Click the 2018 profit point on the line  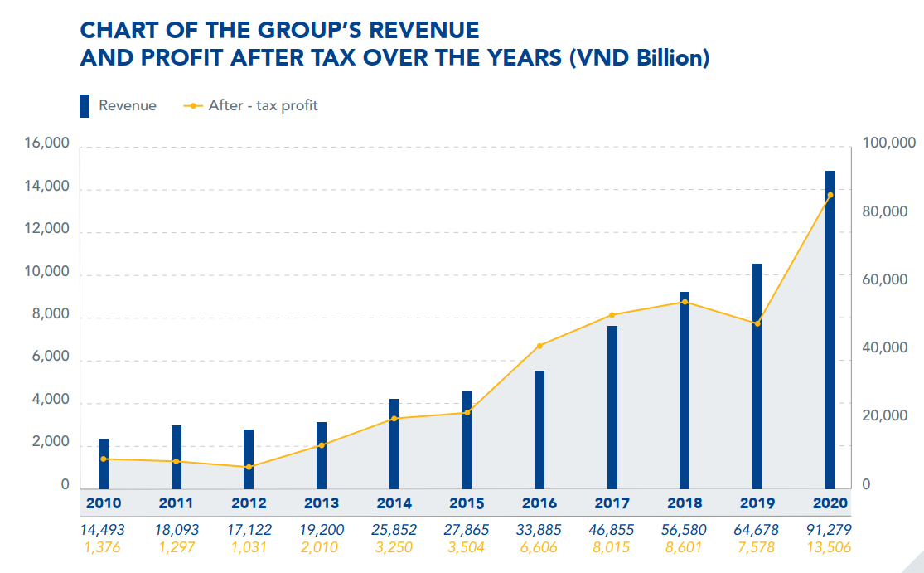(x=685, y=302)
